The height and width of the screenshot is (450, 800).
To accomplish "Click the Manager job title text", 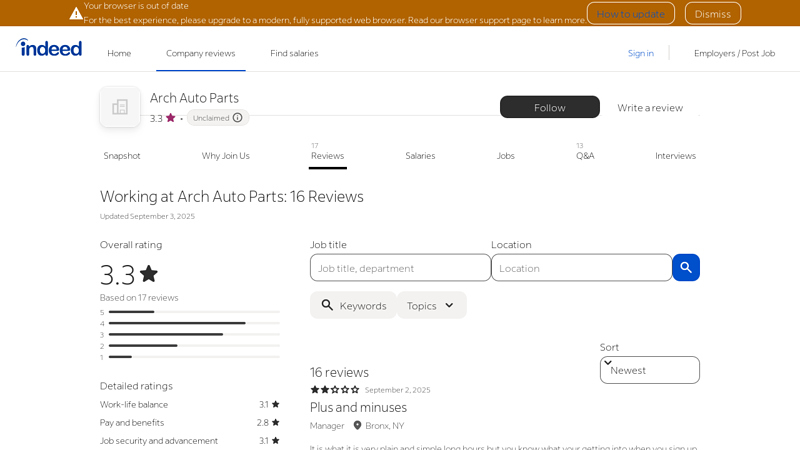I will (x=327, y=426).
